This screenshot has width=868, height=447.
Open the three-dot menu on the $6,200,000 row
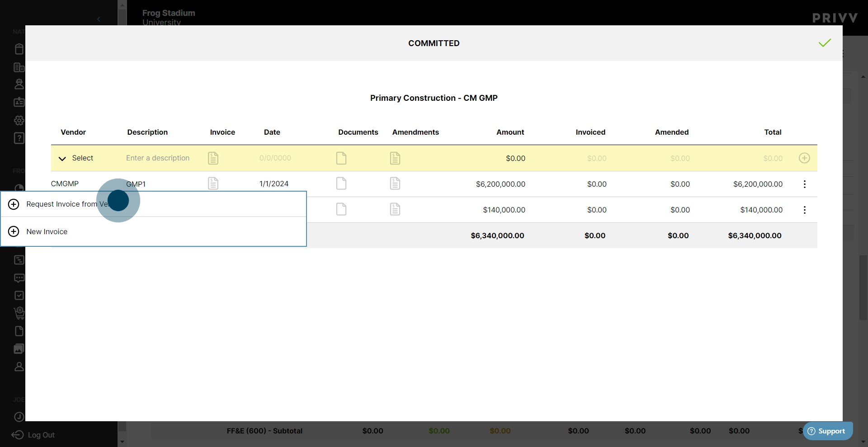[x=805, y=184]
